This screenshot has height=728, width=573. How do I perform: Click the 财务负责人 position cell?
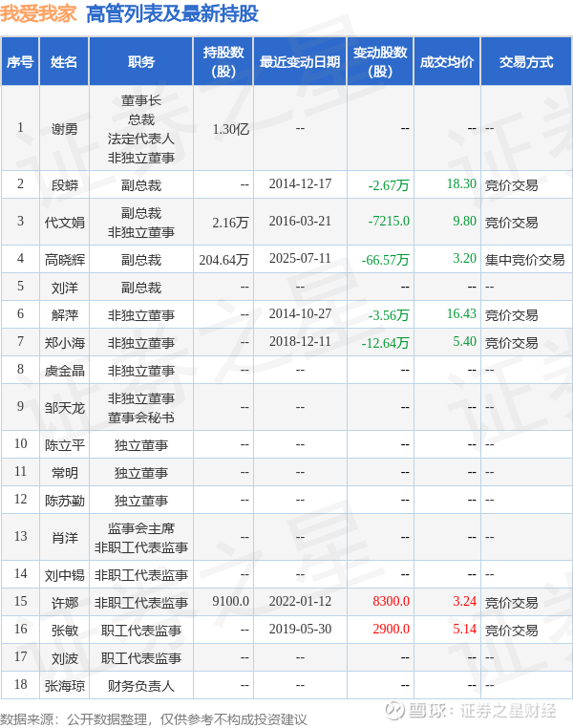(141, 686)
